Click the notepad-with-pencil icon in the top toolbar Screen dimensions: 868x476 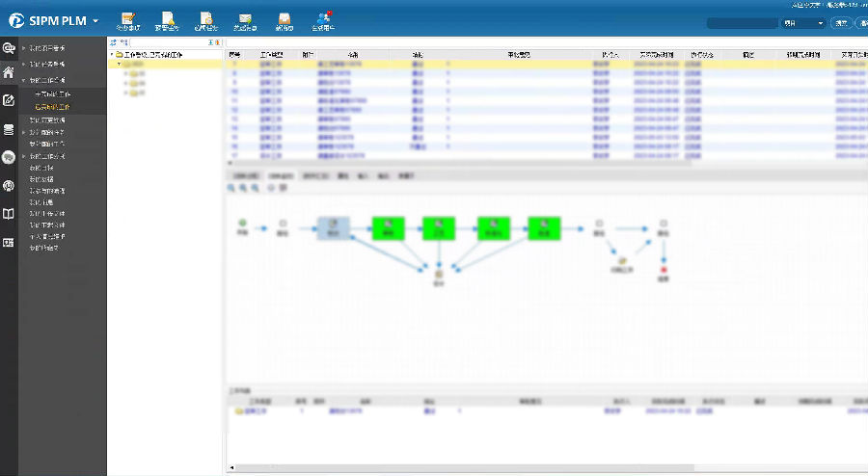[128, 19]
